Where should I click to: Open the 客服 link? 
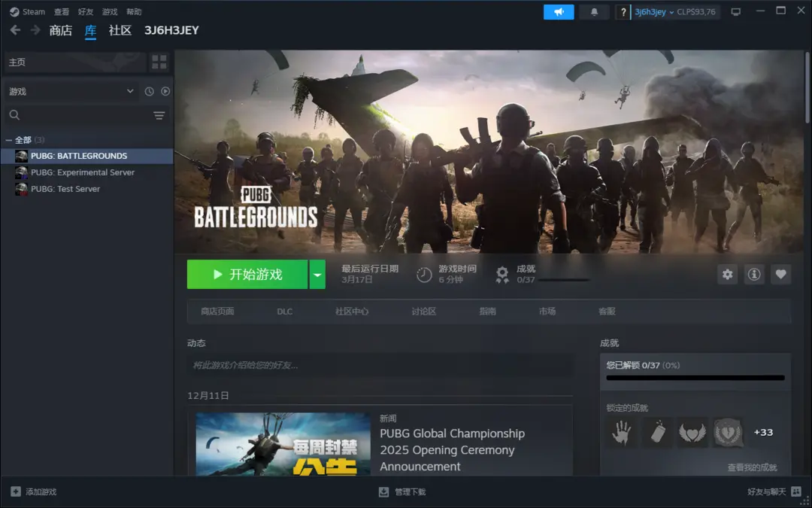(607, 311)
